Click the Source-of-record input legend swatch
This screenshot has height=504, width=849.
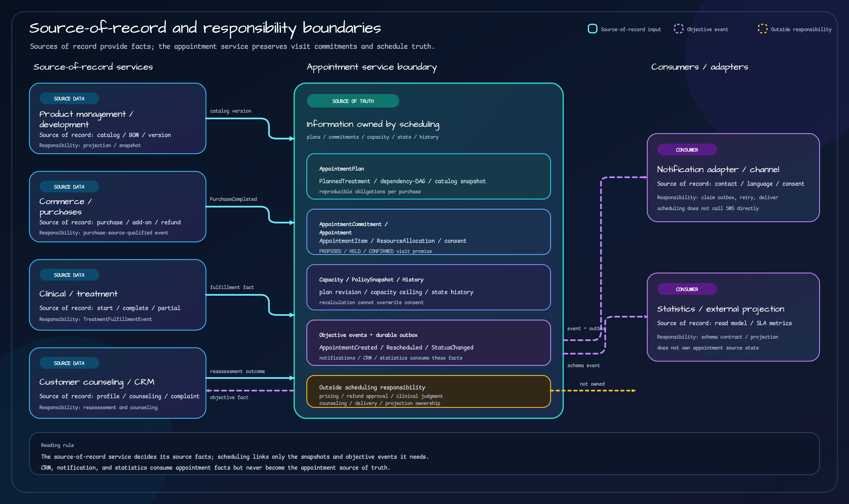592,29
